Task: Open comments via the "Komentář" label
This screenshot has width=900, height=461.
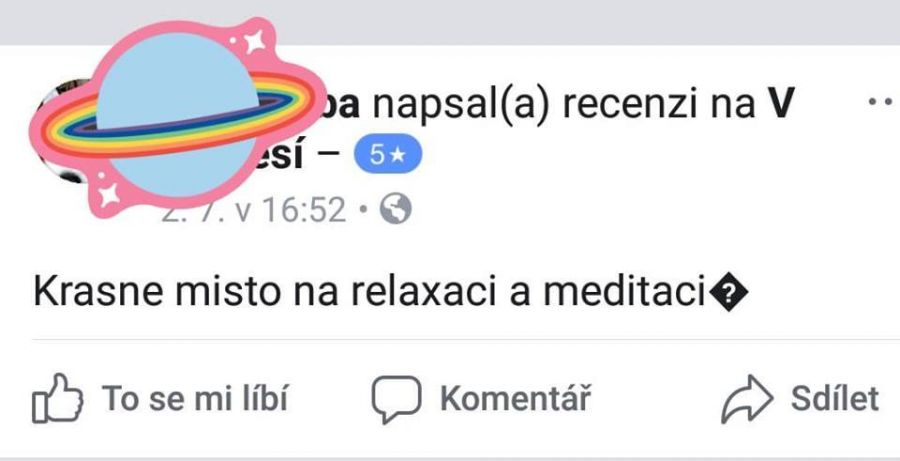Action: [x=515, y=398]
